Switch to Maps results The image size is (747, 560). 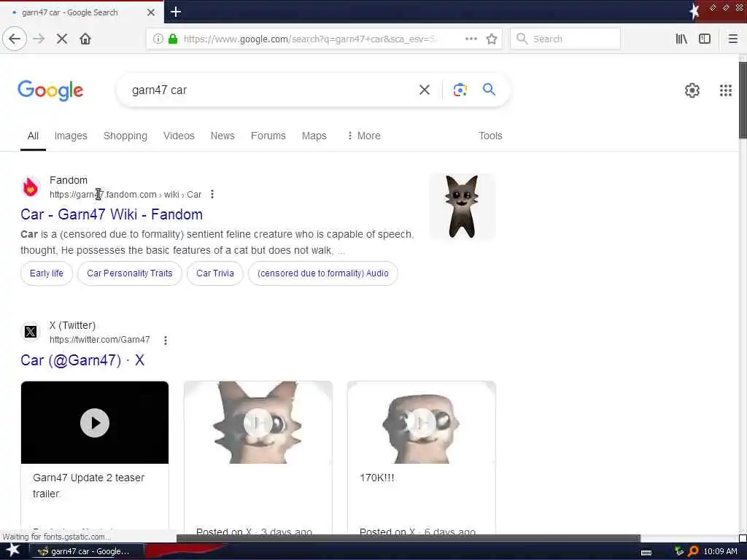click(314, 136)
